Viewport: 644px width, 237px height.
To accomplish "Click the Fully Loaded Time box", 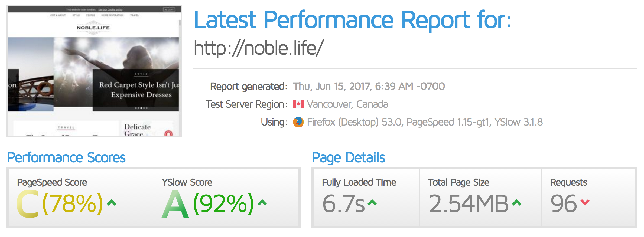I will (x=367, y=197).
